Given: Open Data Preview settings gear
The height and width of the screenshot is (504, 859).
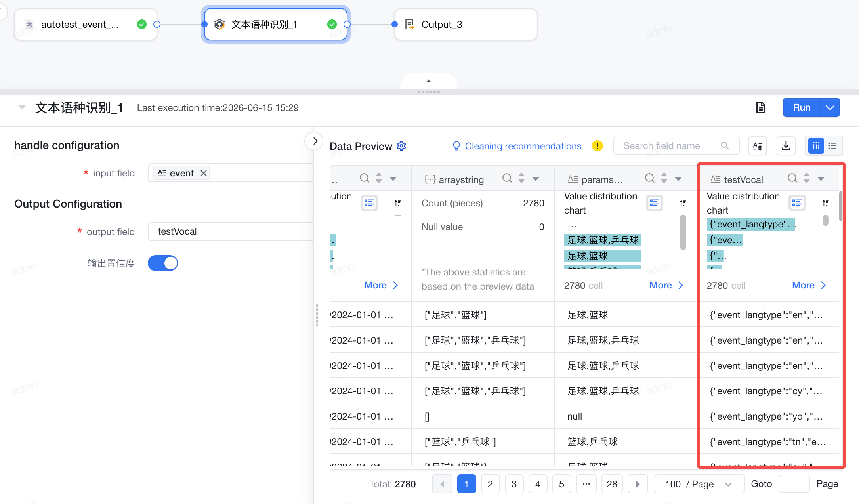Looking at the screenshot, I should [401, 146].
